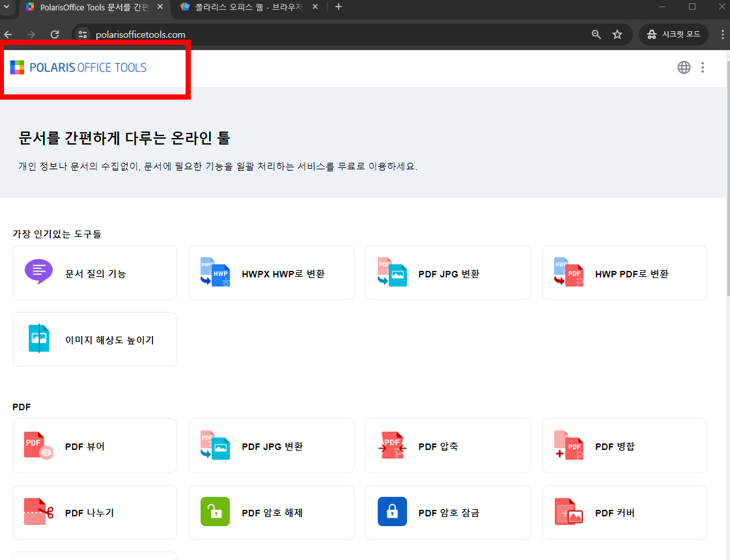Screen dimensions: 730x560
Task: Open the 문서 질의 기능 tool
Action: (x=94, y=273)
